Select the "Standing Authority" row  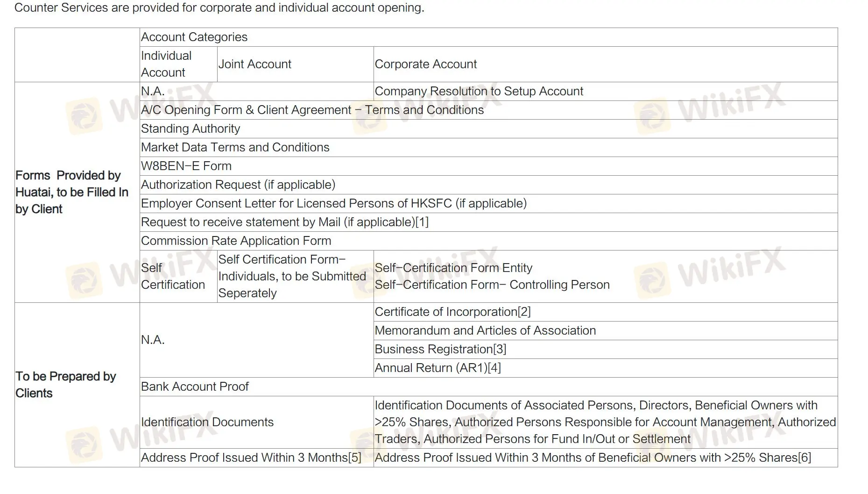(x=191, y=129)
